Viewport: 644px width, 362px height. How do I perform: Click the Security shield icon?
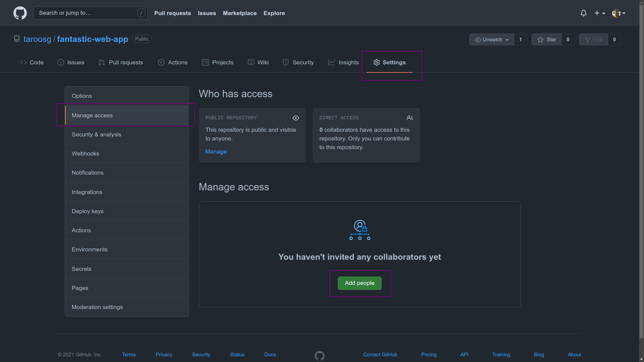tap(286, 62)
